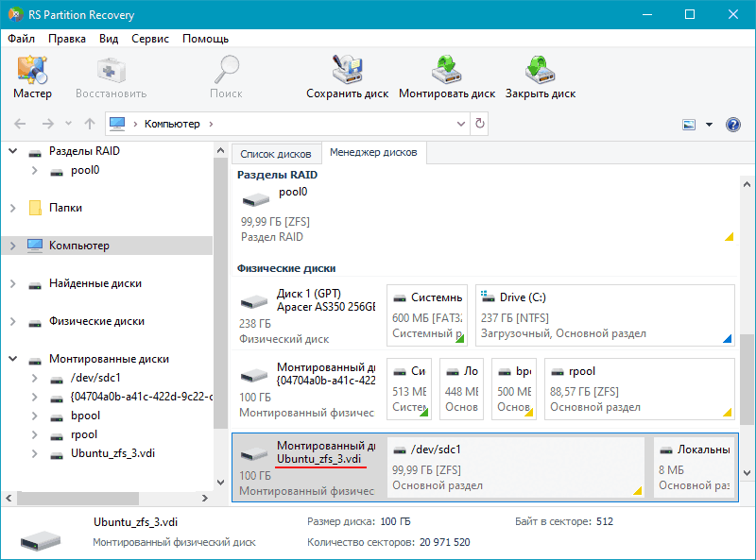The image size is (756, 560).
Task: Open the Файл menu
Action: tap(21, 39)
